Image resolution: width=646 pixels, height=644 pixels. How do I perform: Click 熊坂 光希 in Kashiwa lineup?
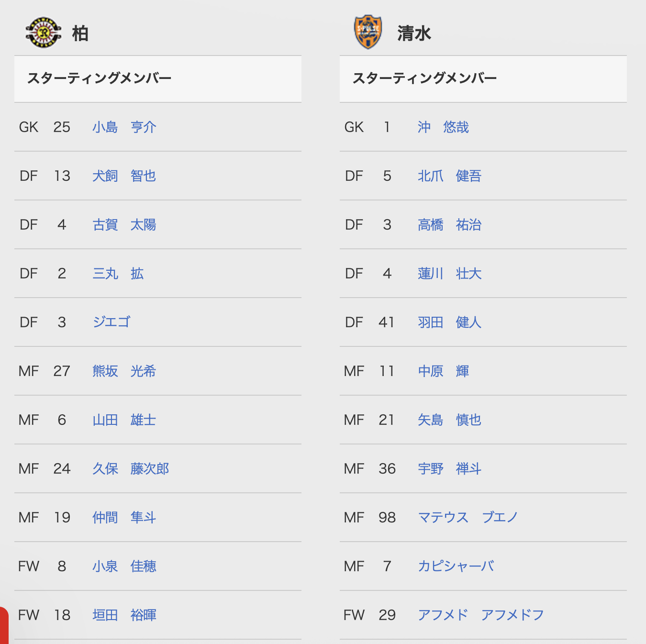124,371
